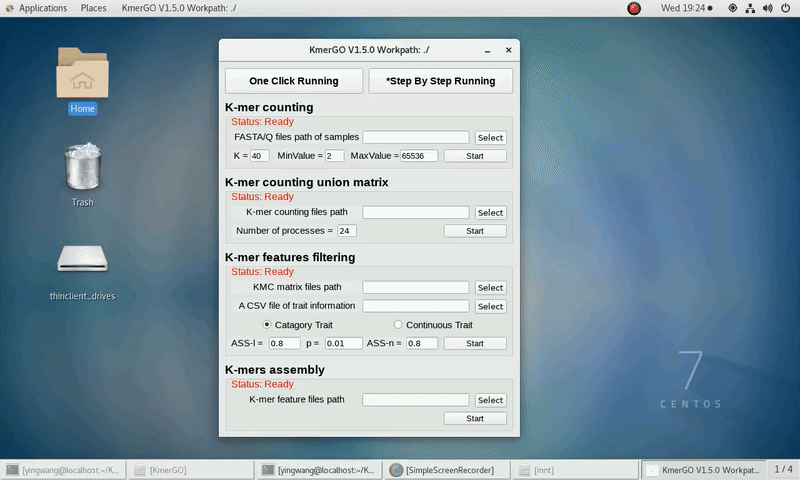Screen dimensions: 800x480
Task: Minimize the KmerGO window
Action: [x=488, y=50]
